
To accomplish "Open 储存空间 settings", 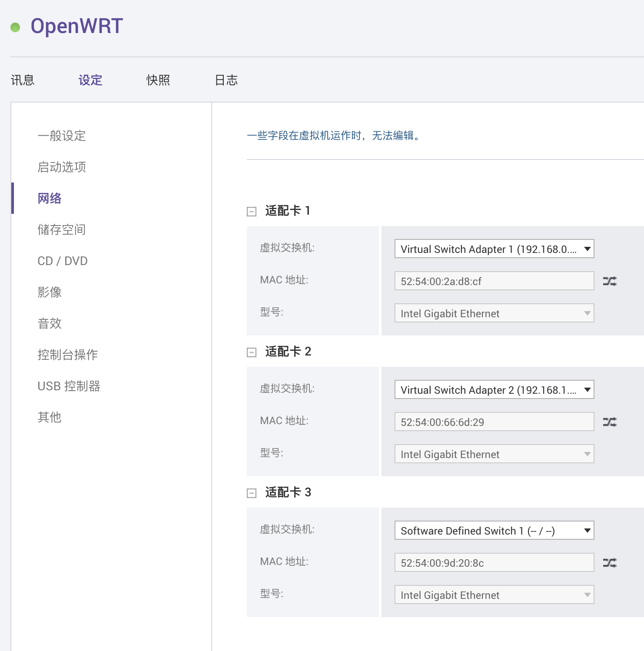I will pos(62,229).
